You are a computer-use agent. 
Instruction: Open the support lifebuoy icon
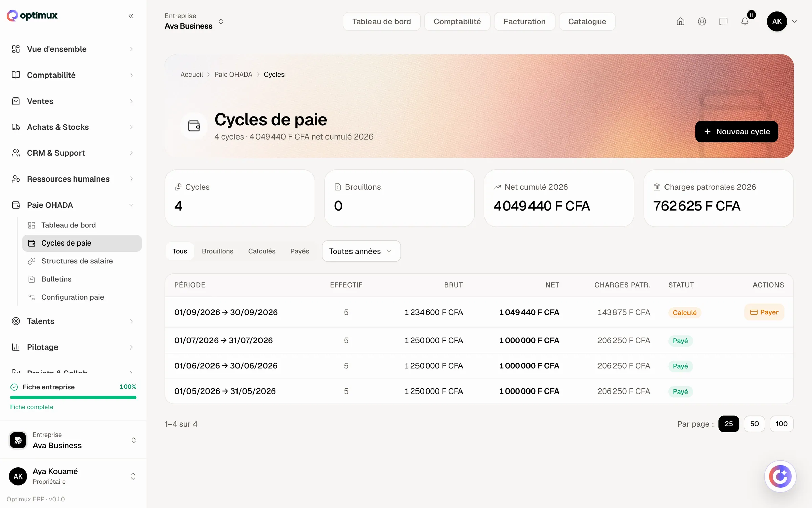702,22
